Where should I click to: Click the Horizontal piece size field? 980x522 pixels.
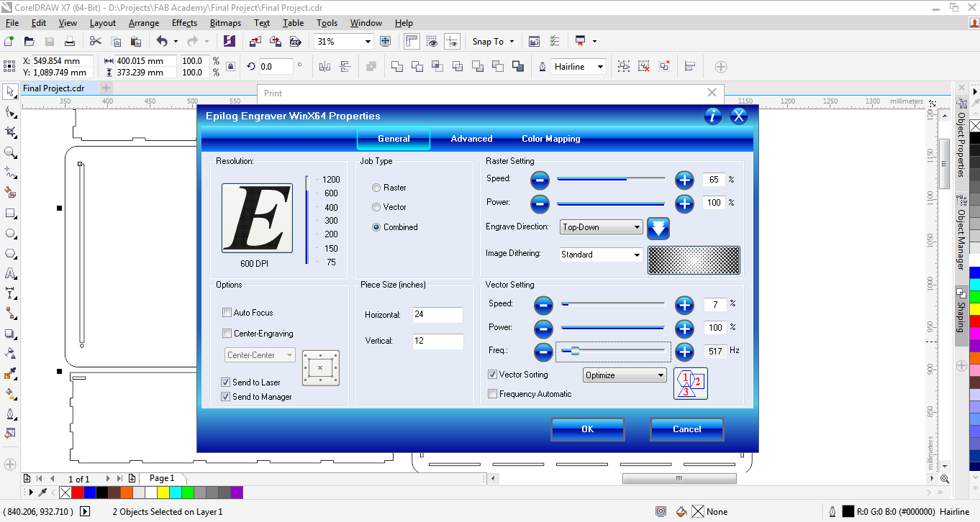pos(437,316)
